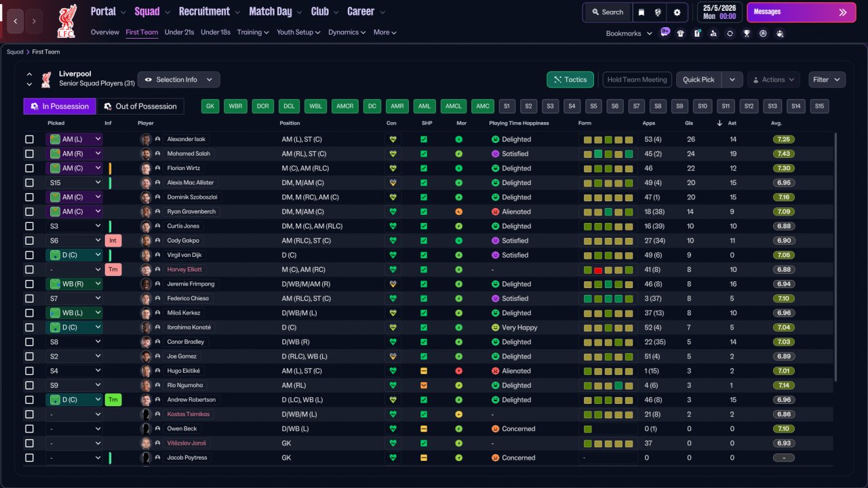Open the Dynamics submenu
This screenshot has width=868, height=488.
[347, 32]
